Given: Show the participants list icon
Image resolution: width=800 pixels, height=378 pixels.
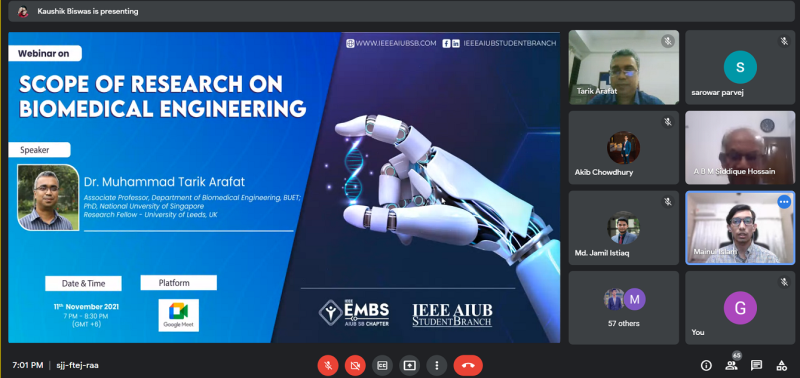Looking at the screenshot, I should coord(731,365).
